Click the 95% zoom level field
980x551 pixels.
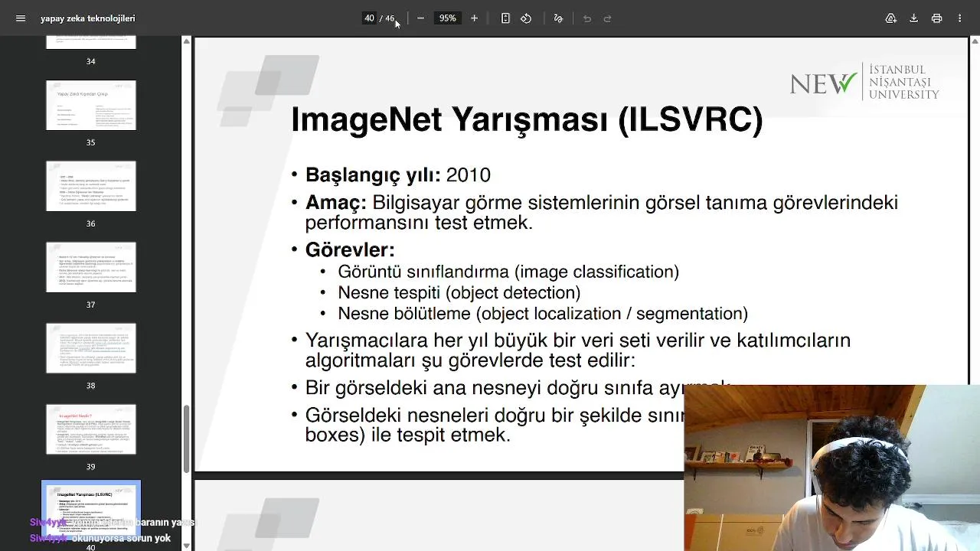click(447, 18)
